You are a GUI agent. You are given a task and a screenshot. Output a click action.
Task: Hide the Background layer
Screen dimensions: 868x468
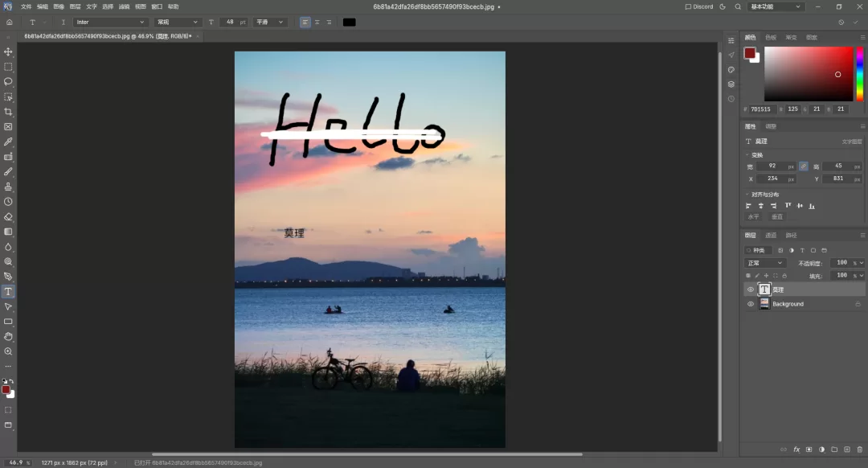[x=751, y=304]
